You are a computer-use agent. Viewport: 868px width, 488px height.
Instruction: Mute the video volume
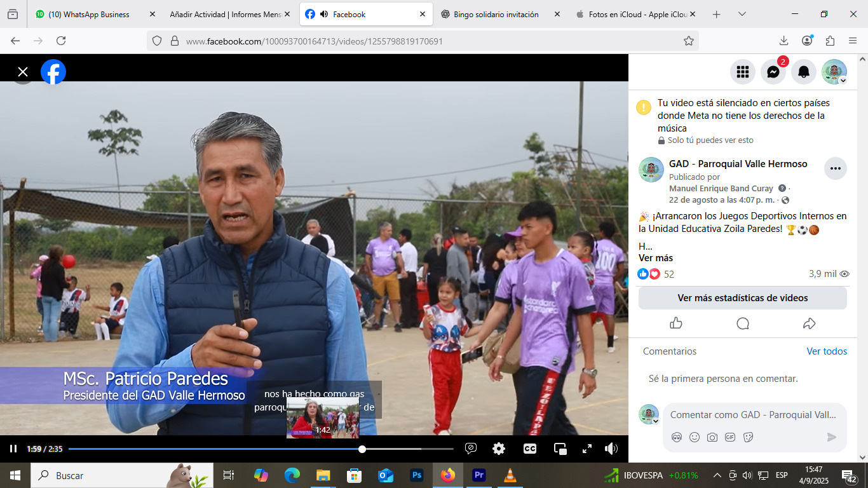tap(611, 449)
